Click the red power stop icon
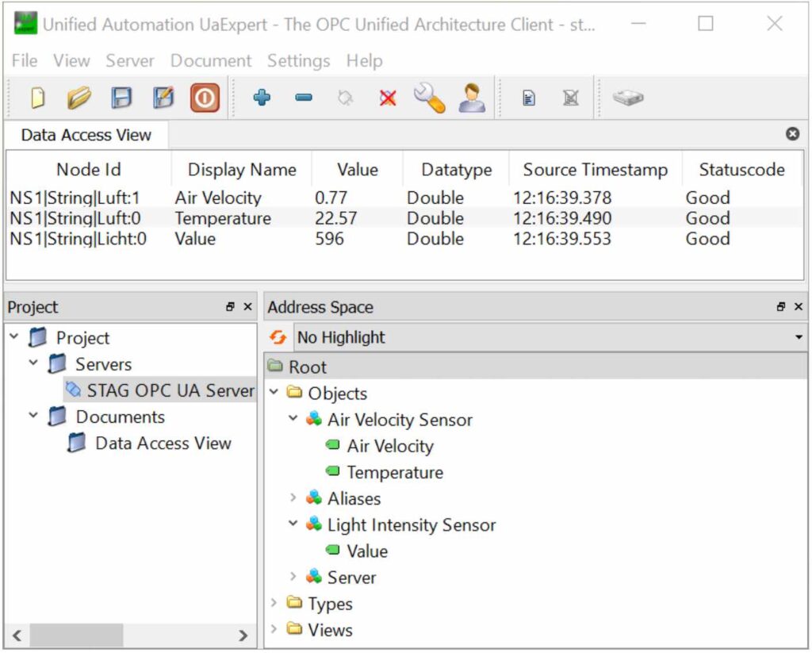The image size is (812, 653). [x=205, y=98]
